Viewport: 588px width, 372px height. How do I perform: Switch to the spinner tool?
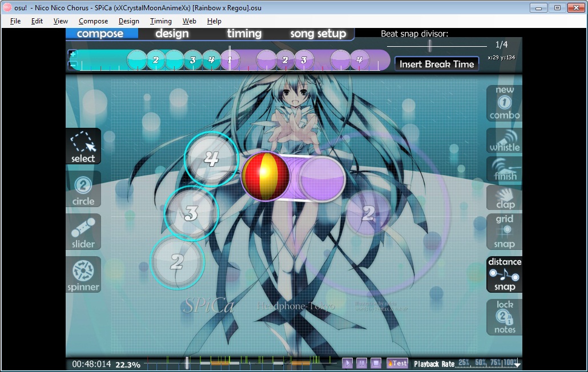point(83,274)
